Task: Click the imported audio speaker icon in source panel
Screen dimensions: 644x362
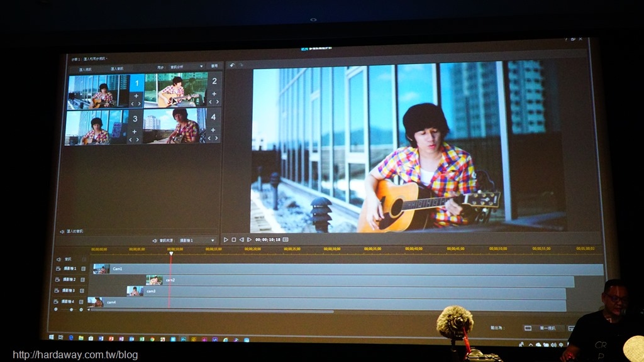Action: [x=62, y=232]
